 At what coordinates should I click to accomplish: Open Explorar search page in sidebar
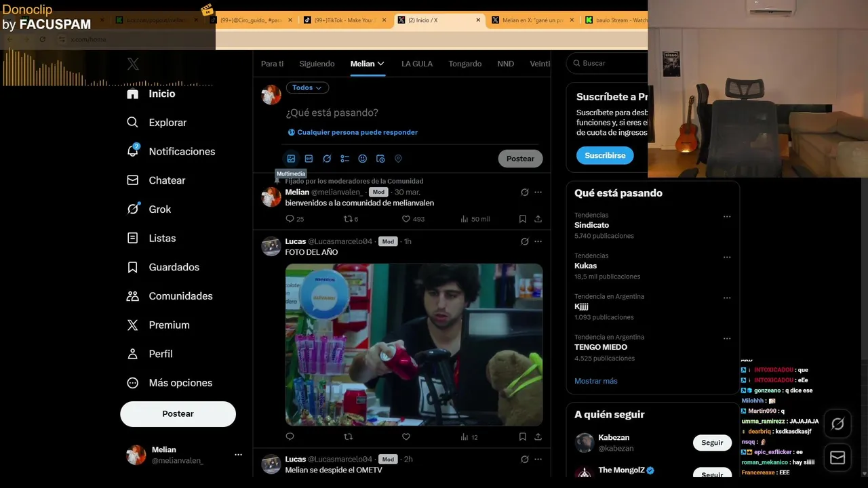tap(157, 123)
